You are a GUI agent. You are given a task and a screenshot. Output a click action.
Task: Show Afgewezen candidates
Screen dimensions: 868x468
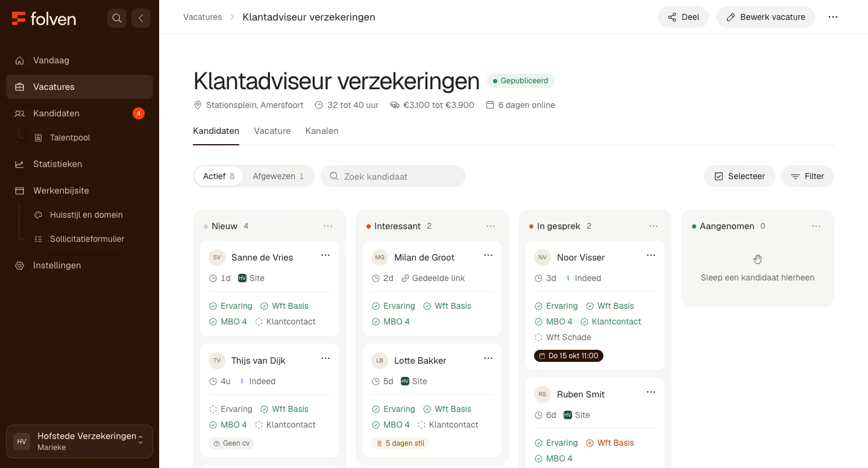tap(278, 176)
